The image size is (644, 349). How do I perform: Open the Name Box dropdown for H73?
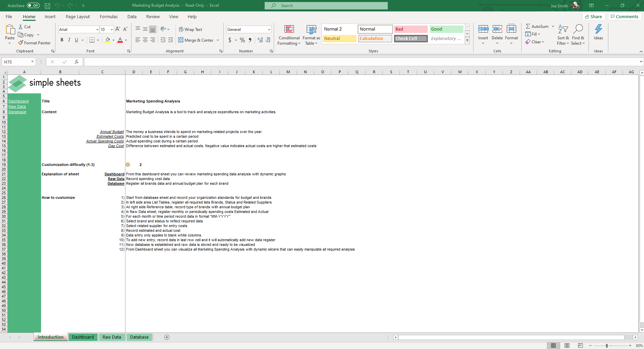click(32, 62)
